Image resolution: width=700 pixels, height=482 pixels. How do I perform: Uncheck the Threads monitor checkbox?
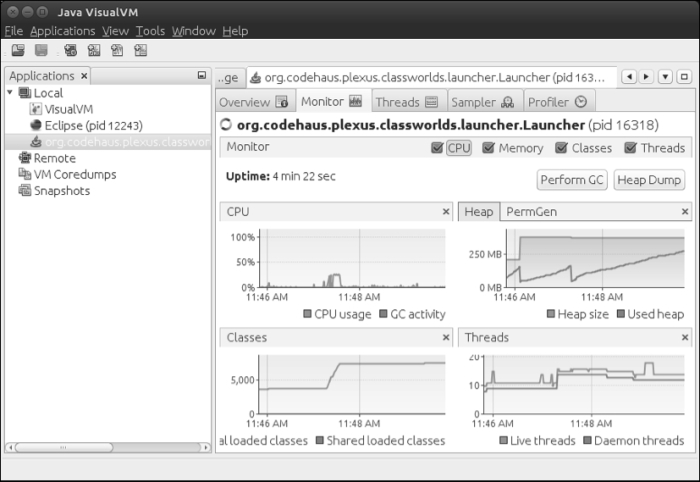click(630, 148)
